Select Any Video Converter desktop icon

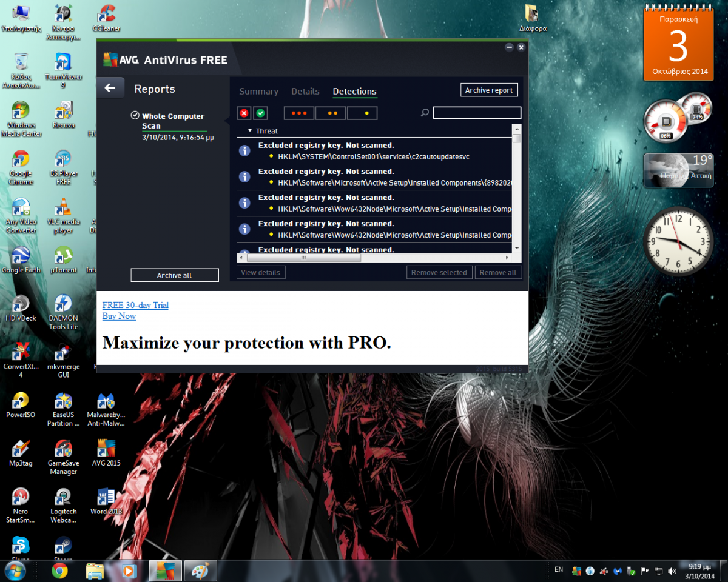(21, 216)
